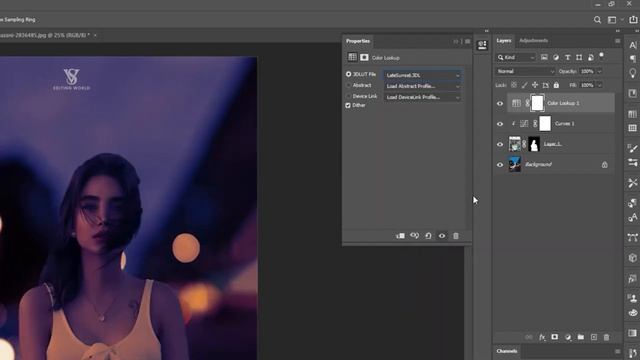
Task: Click the lock all padlock icon
Action: tap(556, 85)
